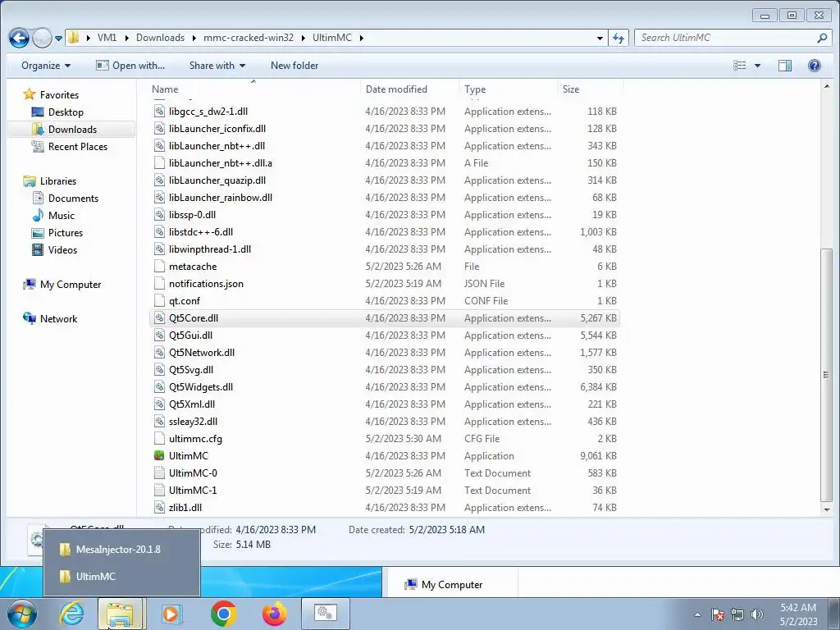Screen dimensions: 840x630
Task: Open Recent Places in Favorites
Action: pyautogui.click(x=78, y=146)
